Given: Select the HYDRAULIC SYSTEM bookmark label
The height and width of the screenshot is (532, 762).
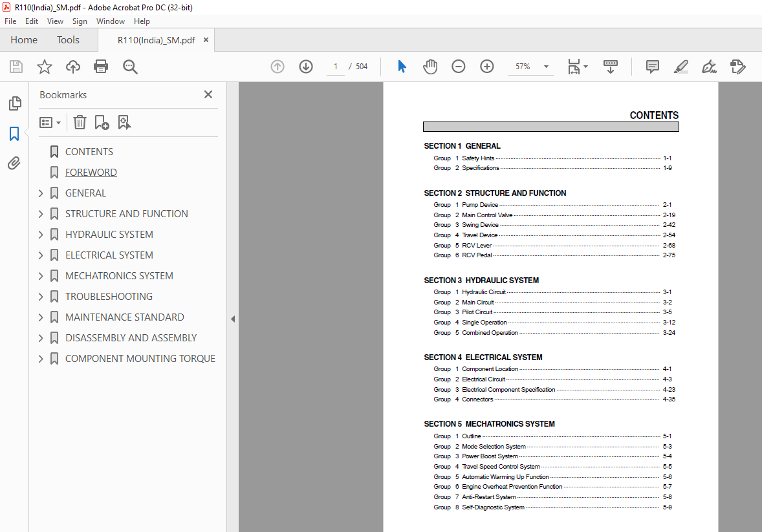Looking at the screenshot, I should [x=109, y=235].
